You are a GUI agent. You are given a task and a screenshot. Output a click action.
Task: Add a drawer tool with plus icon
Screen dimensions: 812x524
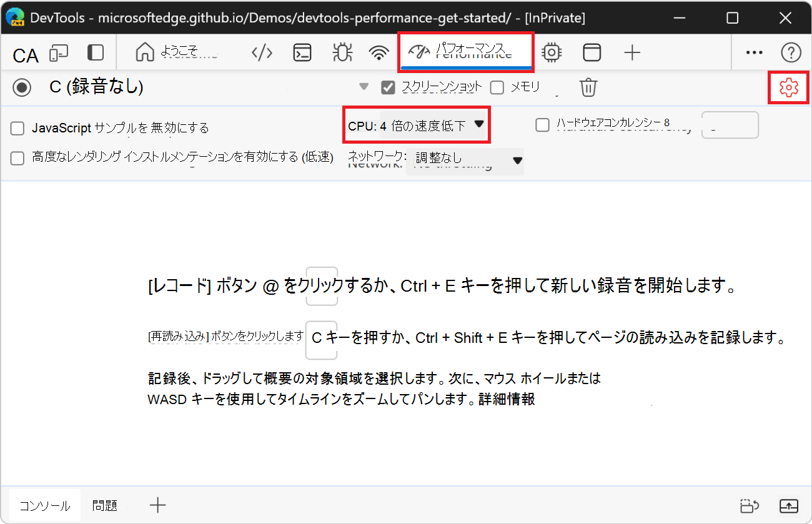158,505
